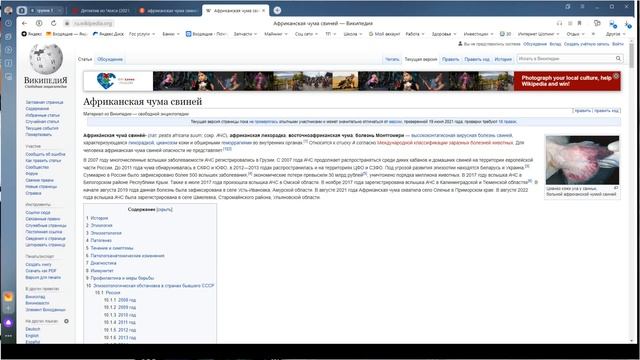Open the pig skin cyanosis thumbnail image
640x360 pixels.
(582, 160)
